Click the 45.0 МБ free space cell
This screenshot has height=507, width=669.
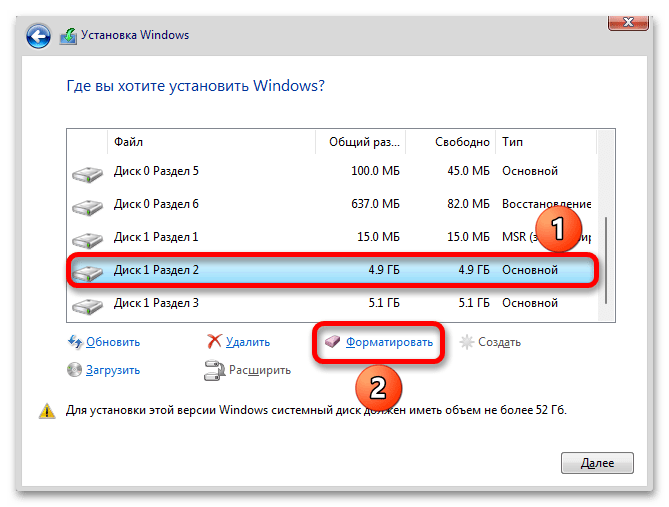pyautogui.click(x=468, y=171)
